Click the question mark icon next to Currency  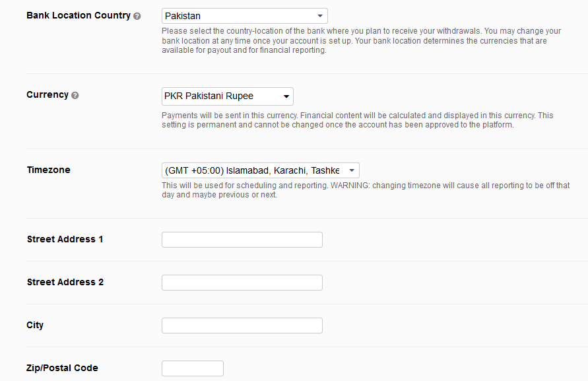tap(75, 95)
